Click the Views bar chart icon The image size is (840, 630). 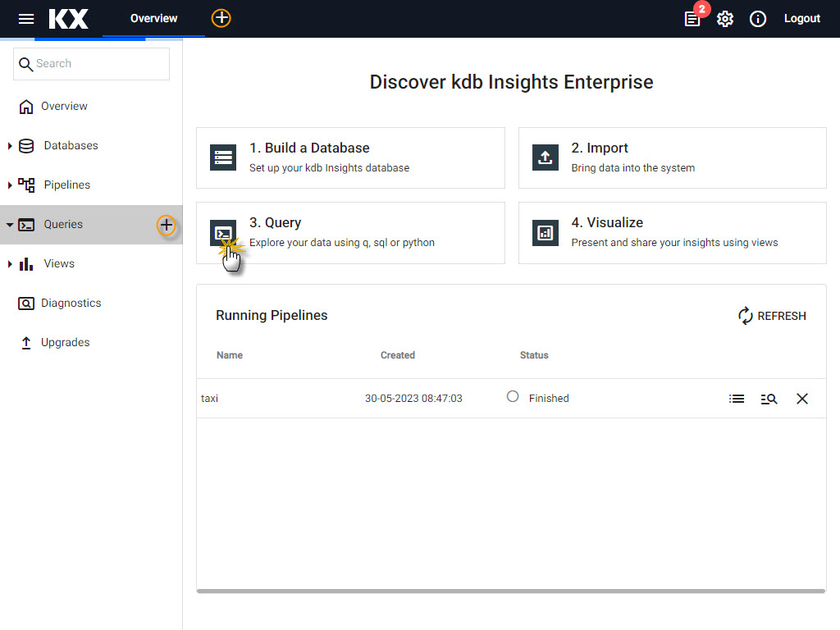coord(26,263)
